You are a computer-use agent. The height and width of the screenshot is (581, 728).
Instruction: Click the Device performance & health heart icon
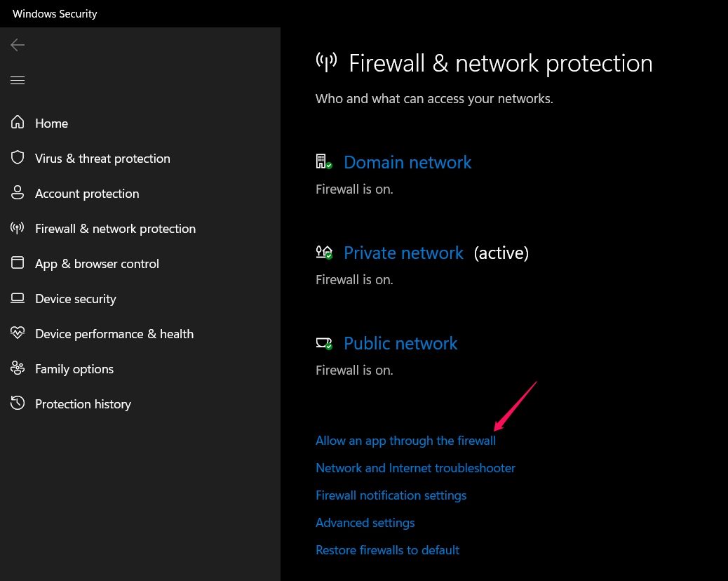18,333
